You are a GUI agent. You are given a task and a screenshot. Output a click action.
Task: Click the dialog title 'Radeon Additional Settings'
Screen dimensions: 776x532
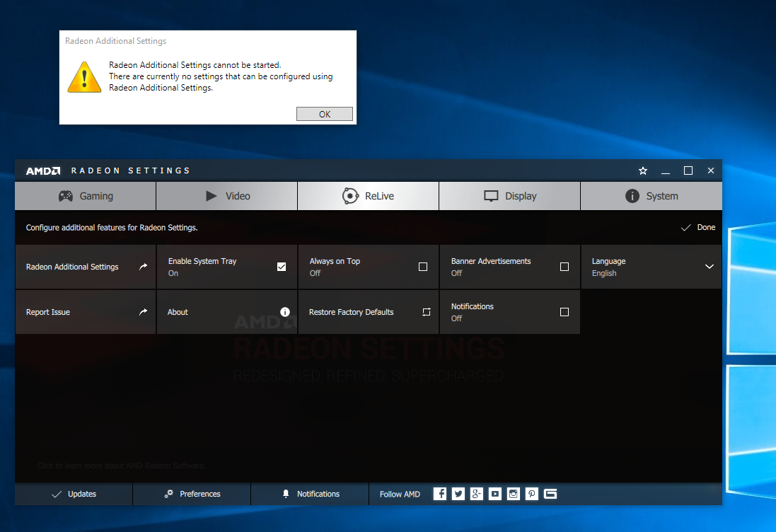(116, 41)
